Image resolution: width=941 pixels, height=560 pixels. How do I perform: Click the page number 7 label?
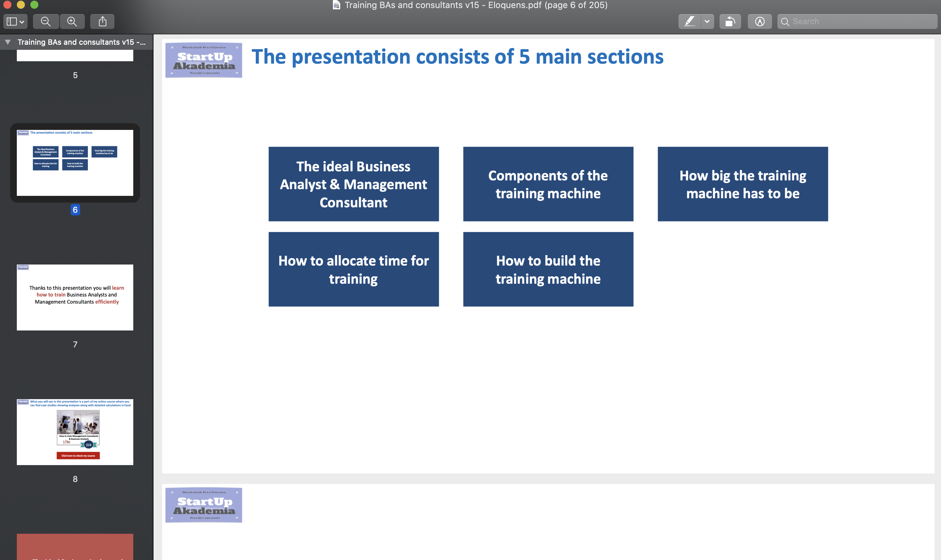point(75,344)
